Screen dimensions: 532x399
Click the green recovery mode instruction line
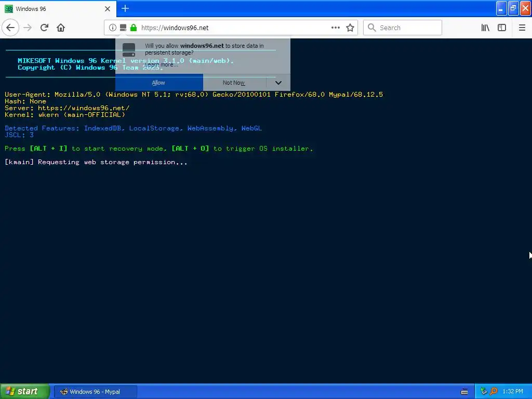[159, 149]
